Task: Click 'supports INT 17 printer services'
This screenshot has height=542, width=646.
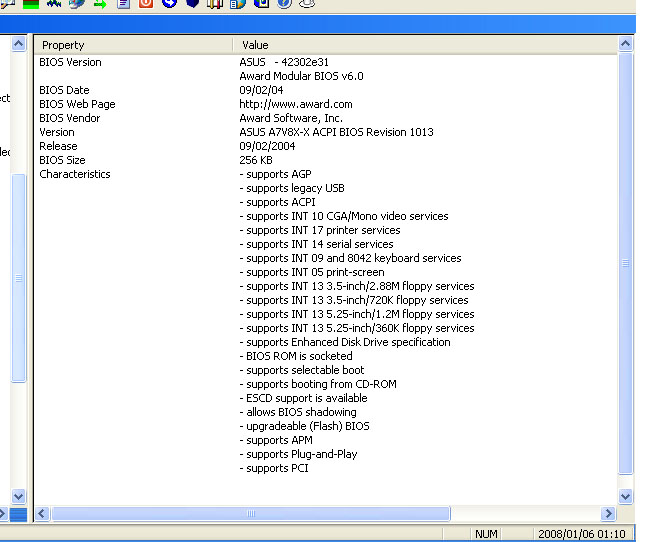Action: (x=320, y=230)
